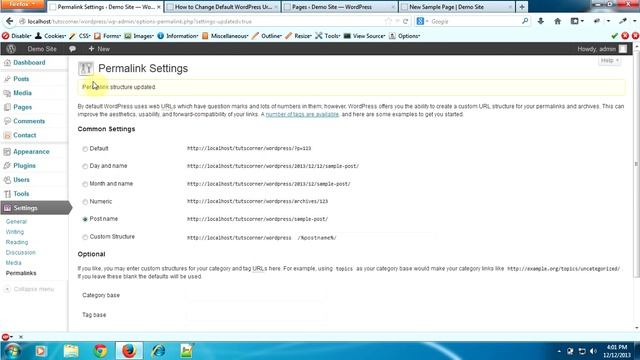Open a new browser tab plus button
640x360 pixels.
click(522, 7)
